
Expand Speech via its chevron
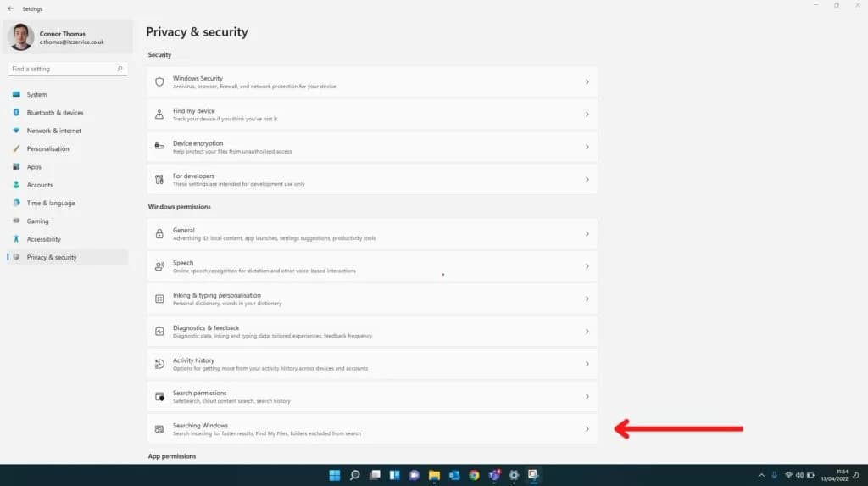pyautogui.click(x=587, y=266)
